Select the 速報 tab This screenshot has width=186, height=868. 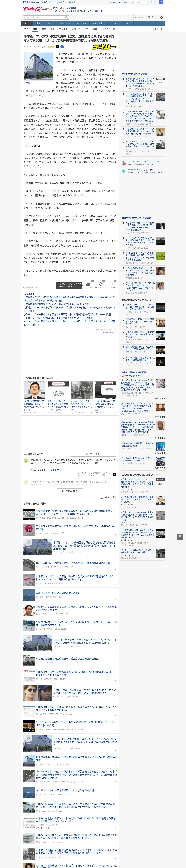[x=38, y=24]
